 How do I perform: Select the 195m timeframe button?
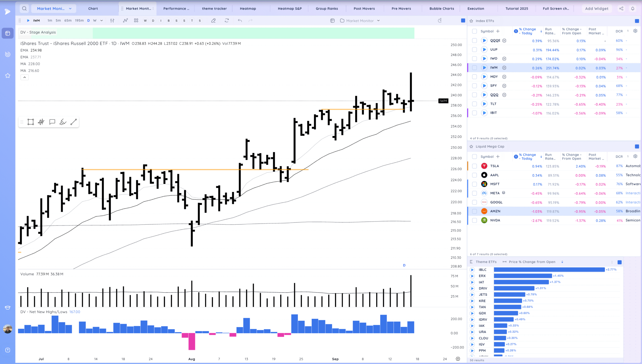(79, 21)
